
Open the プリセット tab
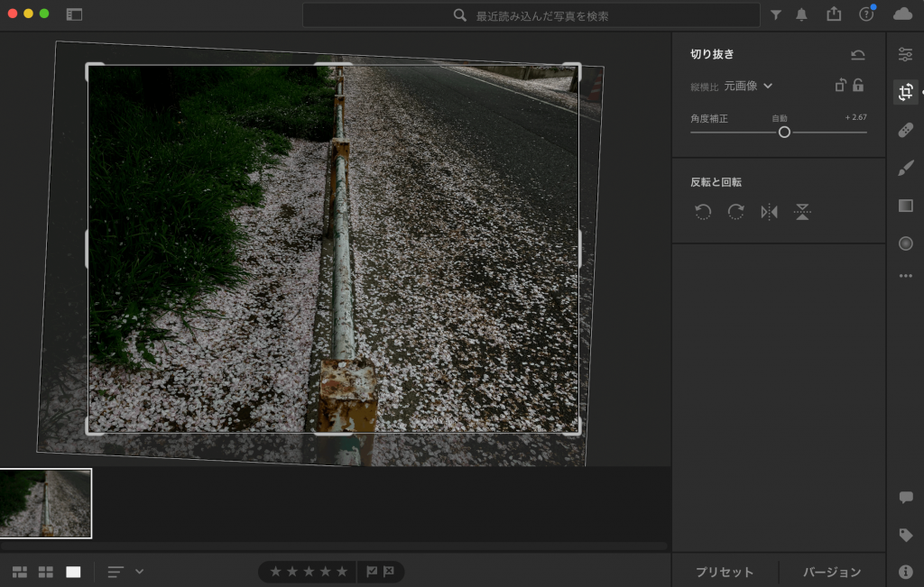click(725, 572)
